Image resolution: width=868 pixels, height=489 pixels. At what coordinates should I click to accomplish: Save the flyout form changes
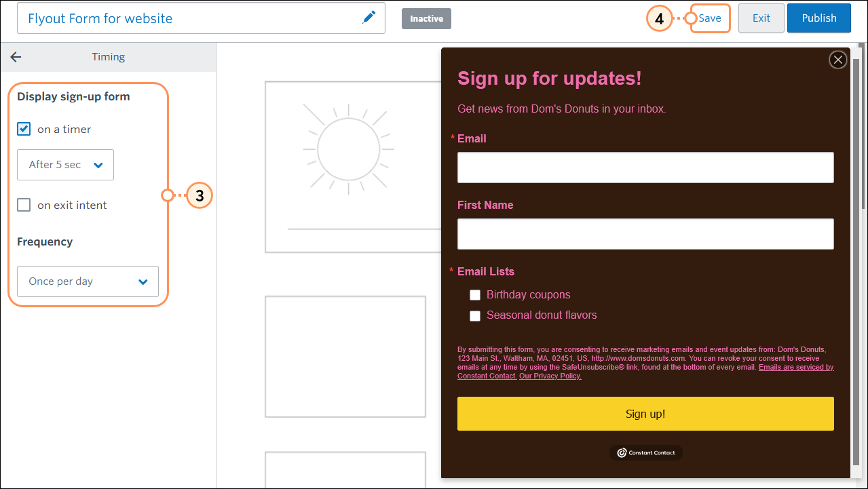click(x=710, y=18)
